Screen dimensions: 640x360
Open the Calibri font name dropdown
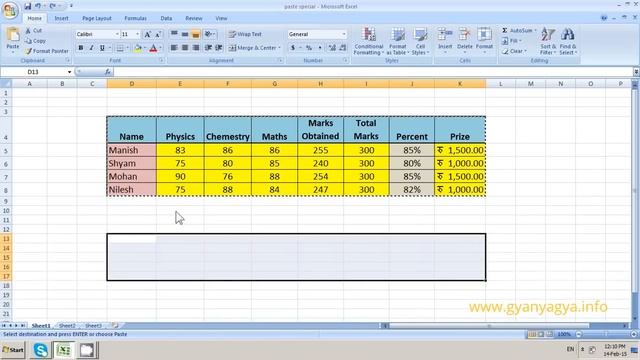(x=117, y=34)
